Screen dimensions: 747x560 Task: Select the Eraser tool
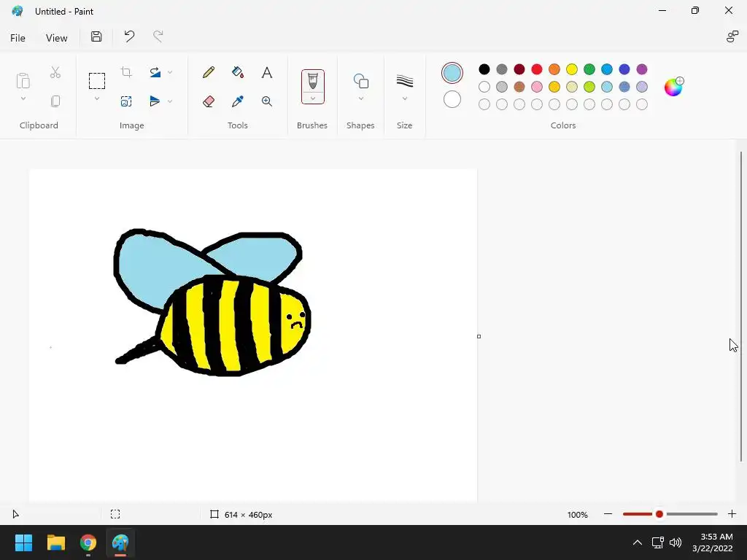(208, 101)
